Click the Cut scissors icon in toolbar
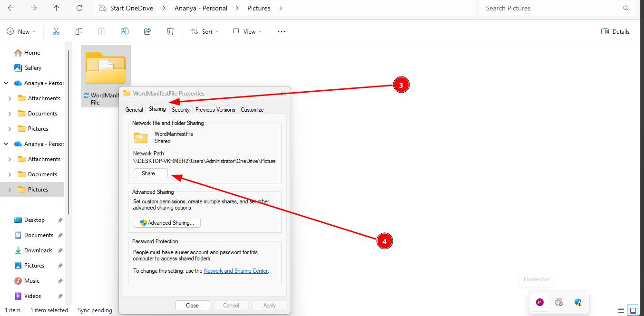Image resolution: width=644 pixels, height=316 pixels. [x=56, y=31]
